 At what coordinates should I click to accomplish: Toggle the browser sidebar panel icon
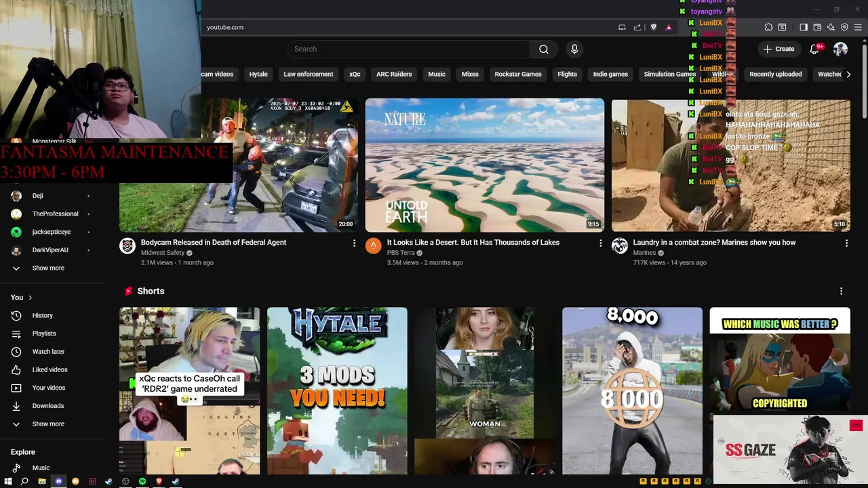[804, 27]
